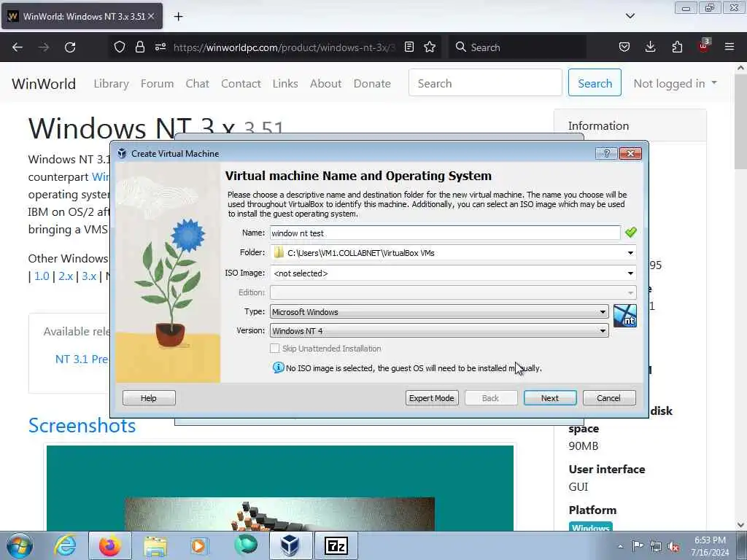Click the page vertical scrollbar thumb
Screen dimensions: 747x560
[x=740, y=122]
